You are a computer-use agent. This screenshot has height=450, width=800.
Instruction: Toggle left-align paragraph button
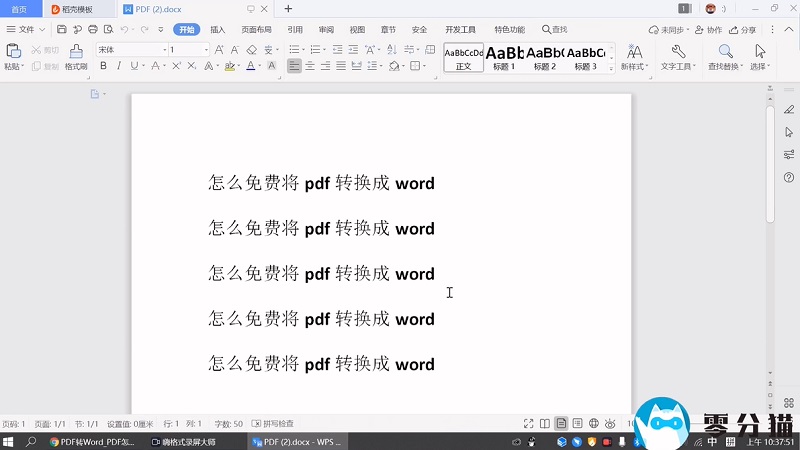(x=294, y=66)
